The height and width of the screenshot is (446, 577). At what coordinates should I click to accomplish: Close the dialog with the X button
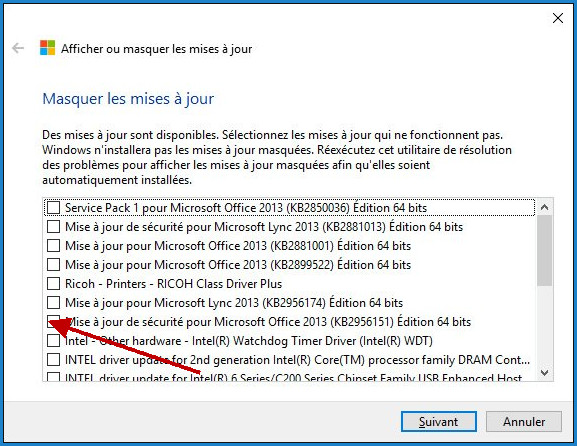click(558, 18)
